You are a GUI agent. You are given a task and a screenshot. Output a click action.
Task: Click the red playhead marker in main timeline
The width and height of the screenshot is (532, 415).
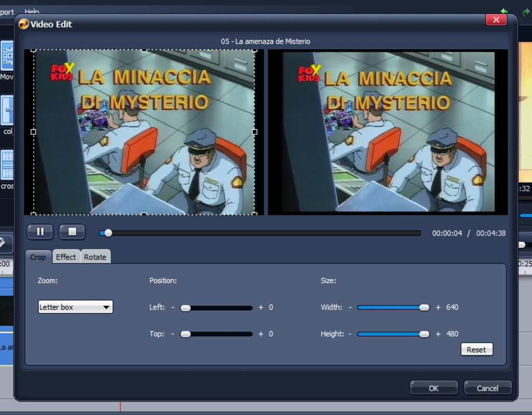[x=120, y=407]
